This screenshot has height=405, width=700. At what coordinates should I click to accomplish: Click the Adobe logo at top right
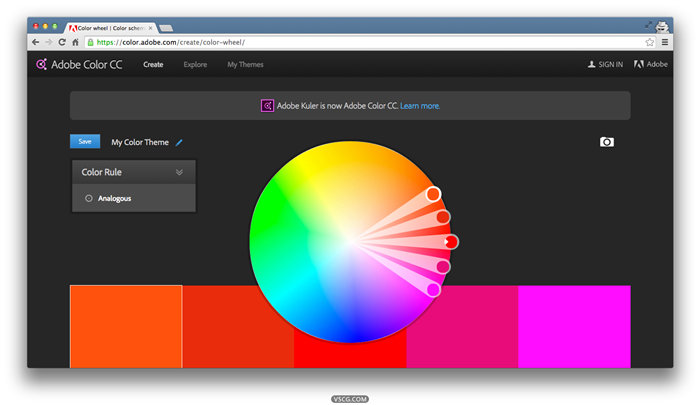point(651,64)
